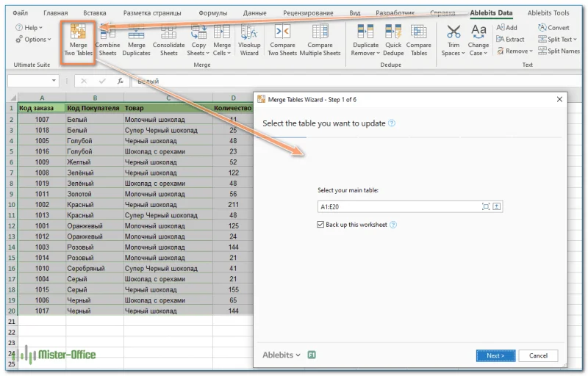
Task: Click the main table range input field
Action: [397, 206]
